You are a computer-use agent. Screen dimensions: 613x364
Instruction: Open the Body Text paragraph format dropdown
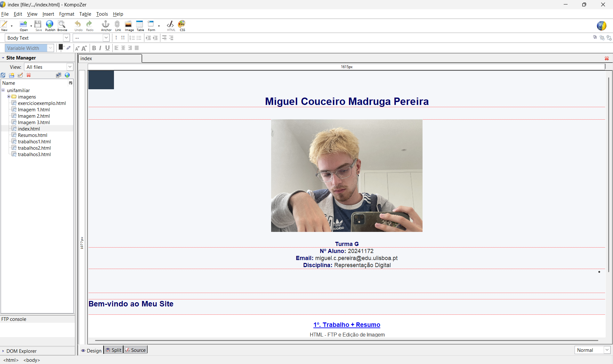pos(66,38)
